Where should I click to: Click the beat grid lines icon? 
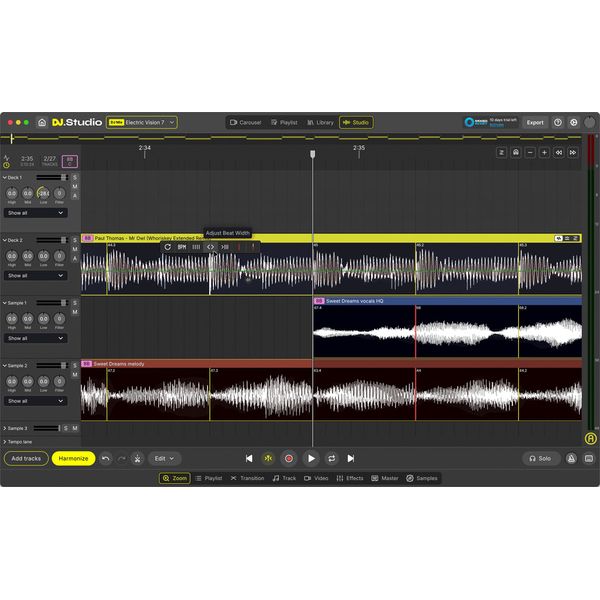196,247
